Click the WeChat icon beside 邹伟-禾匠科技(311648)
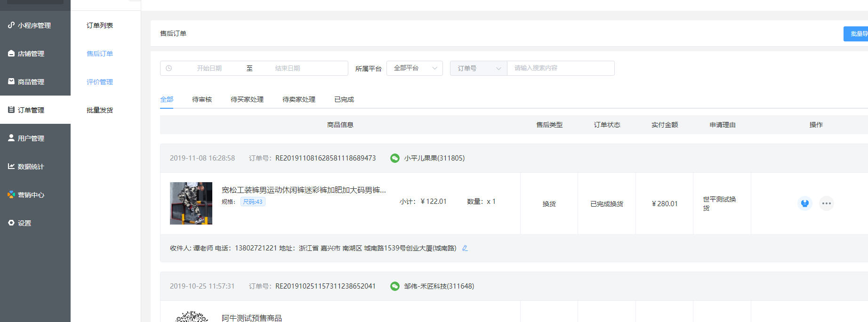868x322 pixels. [395, 286]
